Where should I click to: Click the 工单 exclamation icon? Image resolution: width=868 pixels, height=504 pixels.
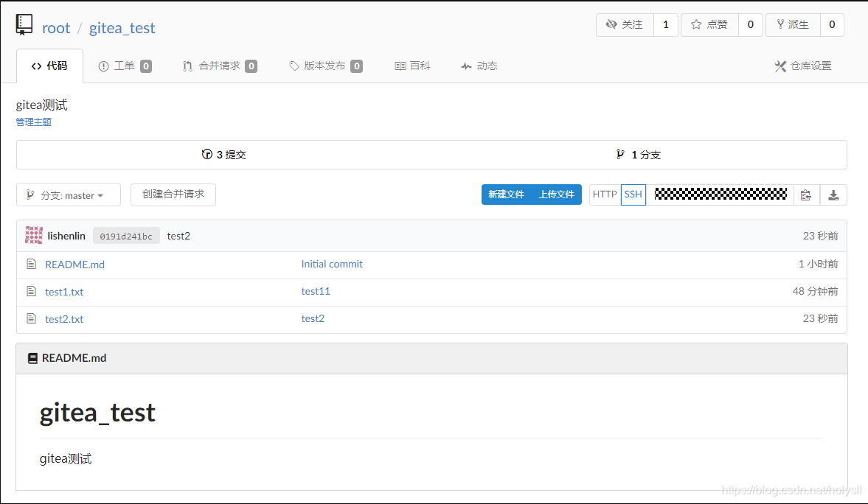tap(103, 66)
